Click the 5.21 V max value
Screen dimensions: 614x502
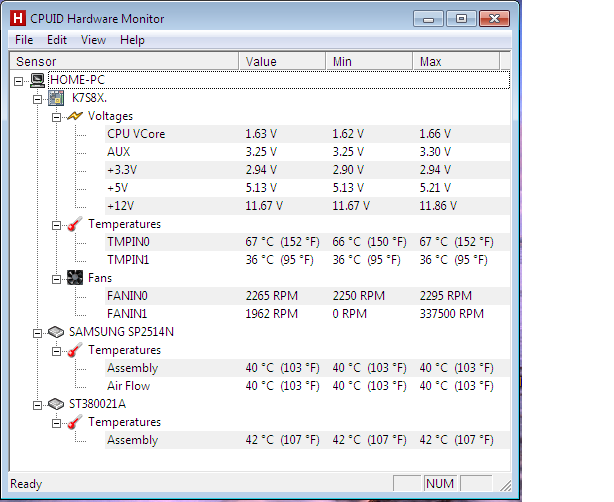(x=435, y=188)
